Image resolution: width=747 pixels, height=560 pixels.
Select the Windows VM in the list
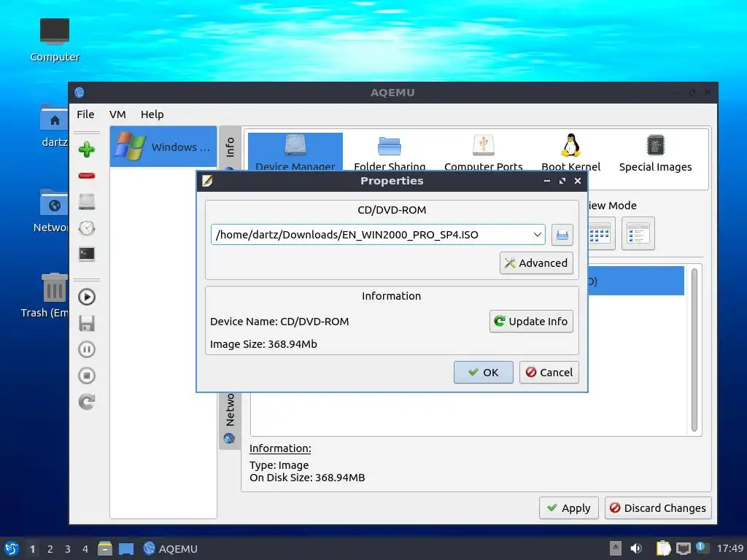point(163,147)
